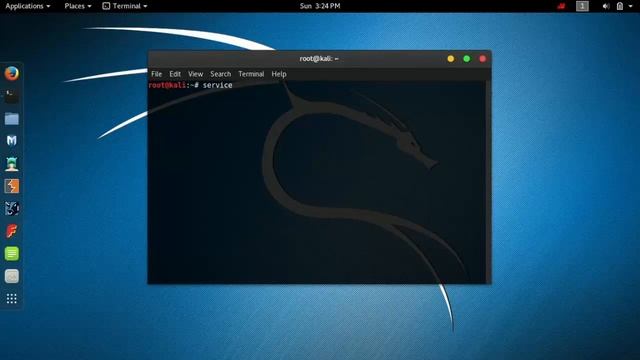Launch the red F Faraday dock icon
This screenshot has width=640, height=360.
(12, 231)
